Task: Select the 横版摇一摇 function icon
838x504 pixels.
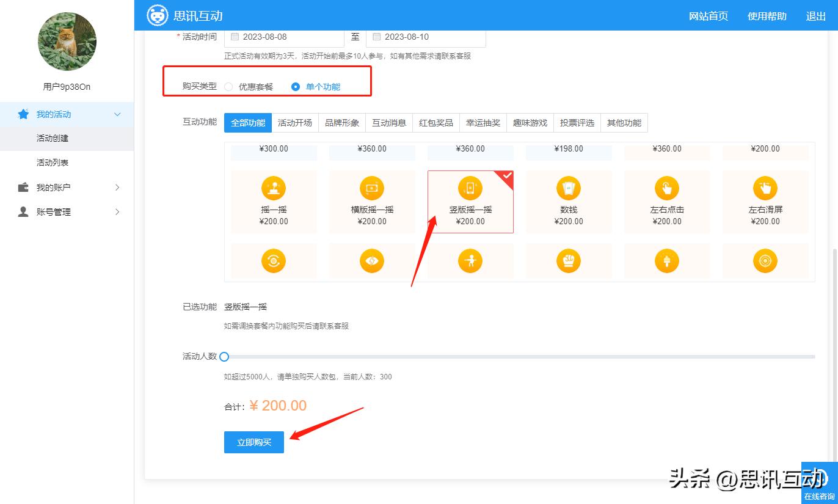Action: pos(371,188)
